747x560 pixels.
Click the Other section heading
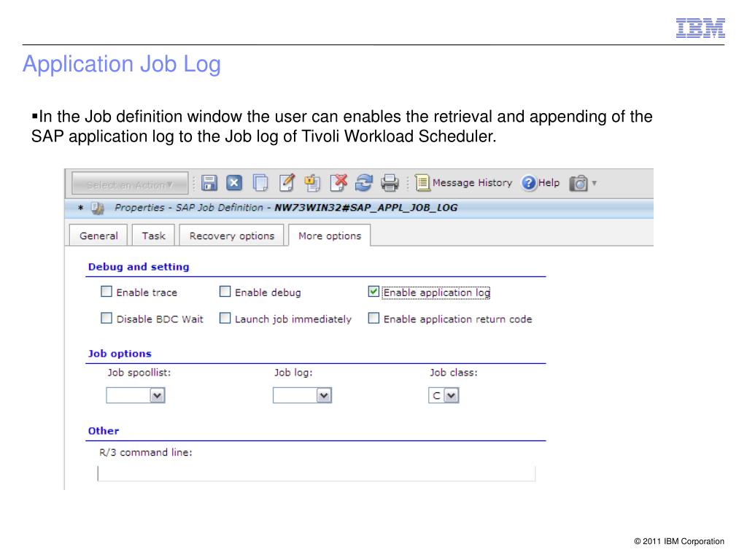point(104,430)
